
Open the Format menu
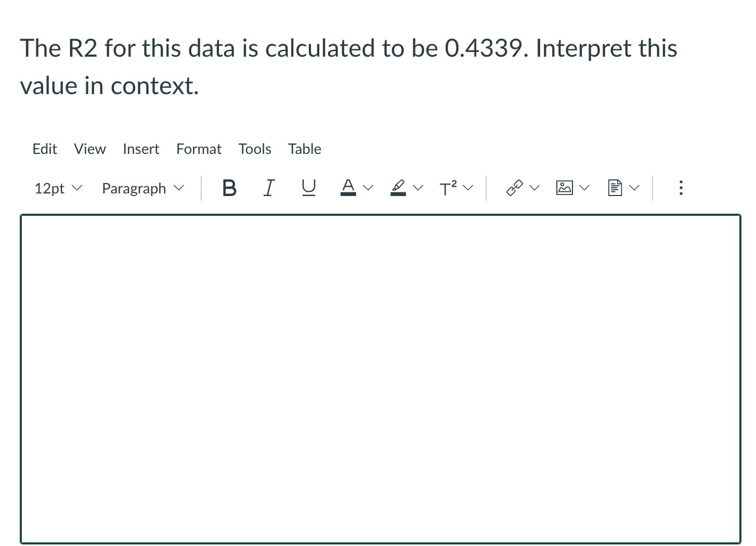(199, 149)
